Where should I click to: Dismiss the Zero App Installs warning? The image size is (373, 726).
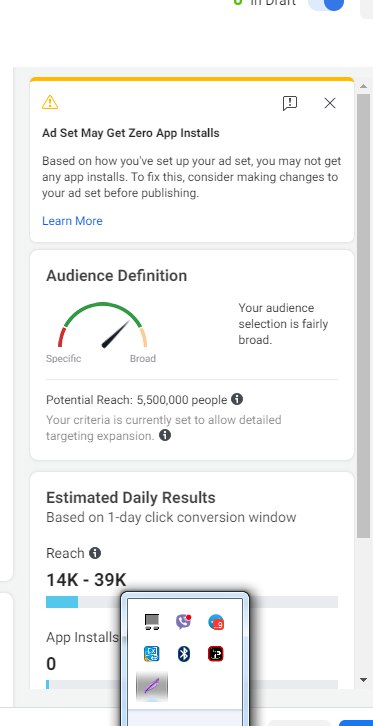pyautogui.click(x=330, y=103)
